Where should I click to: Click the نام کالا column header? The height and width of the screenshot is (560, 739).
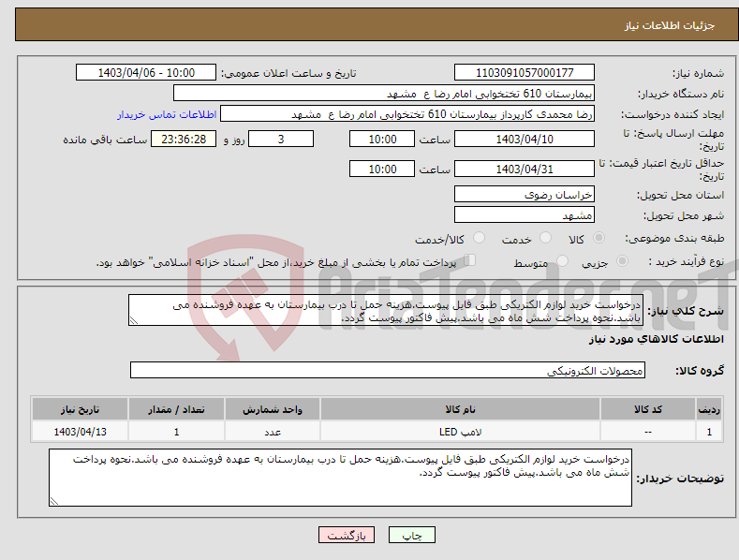click(460, 409)
